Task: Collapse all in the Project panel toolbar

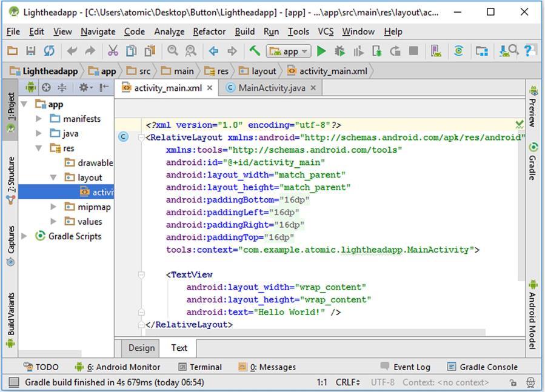Action: [x=62, y=88]
